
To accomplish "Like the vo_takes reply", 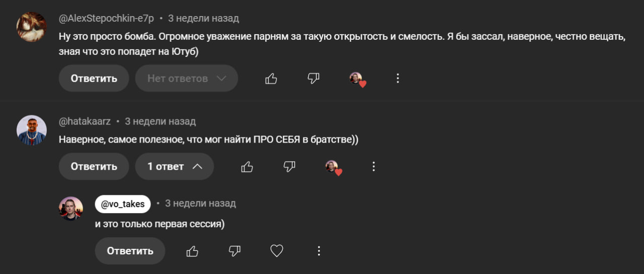I will click(192, 251).
